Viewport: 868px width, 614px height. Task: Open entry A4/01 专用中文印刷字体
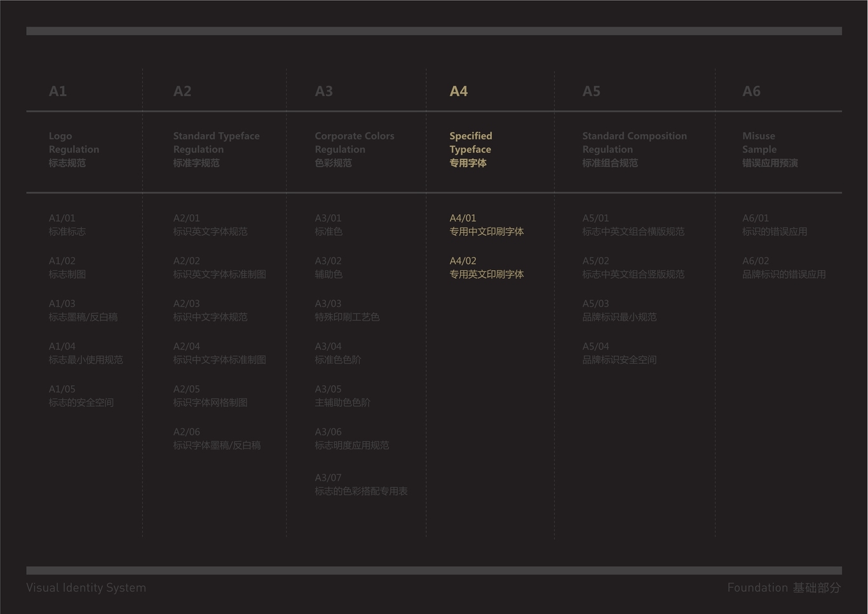487,225
